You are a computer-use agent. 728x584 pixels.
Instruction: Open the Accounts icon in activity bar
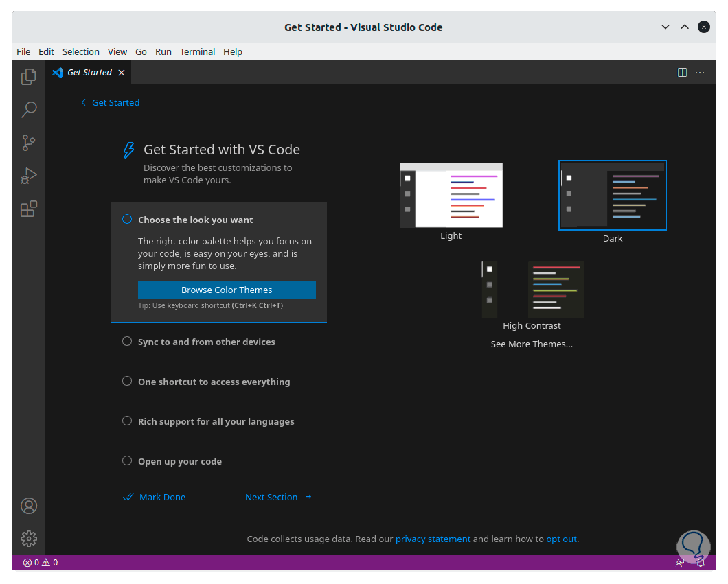pos(29,506)
